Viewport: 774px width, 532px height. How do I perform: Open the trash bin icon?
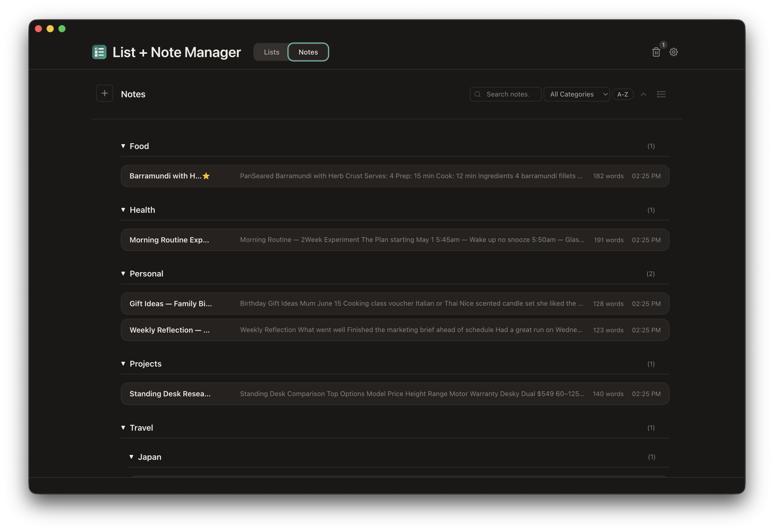click(656, 52)
